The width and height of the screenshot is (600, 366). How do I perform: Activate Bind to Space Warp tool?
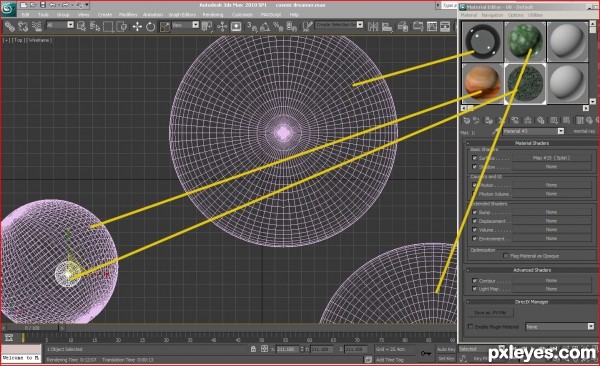tap(37, 26)
